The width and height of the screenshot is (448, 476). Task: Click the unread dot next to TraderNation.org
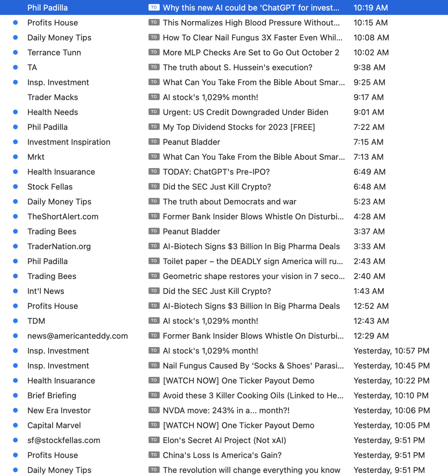[x=15, y=246]
